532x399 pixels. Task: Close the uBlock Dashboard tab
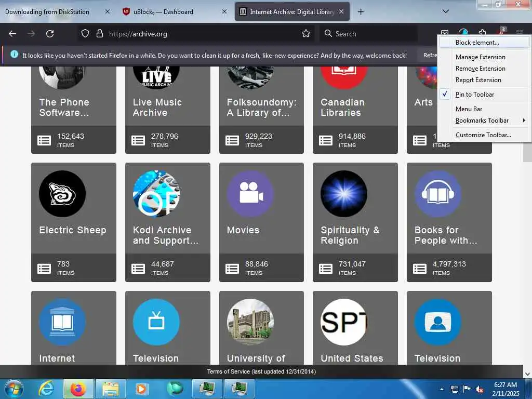coord(224,11)
